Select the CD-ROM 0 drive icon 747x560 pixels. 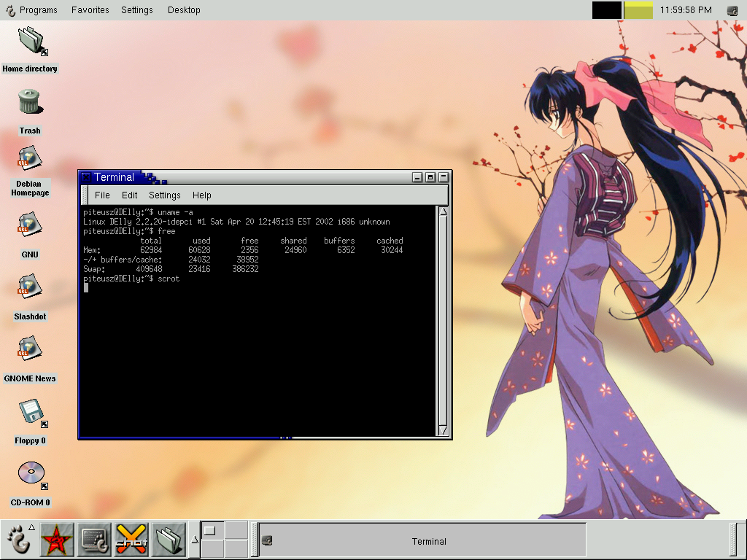tap(32, 474)
